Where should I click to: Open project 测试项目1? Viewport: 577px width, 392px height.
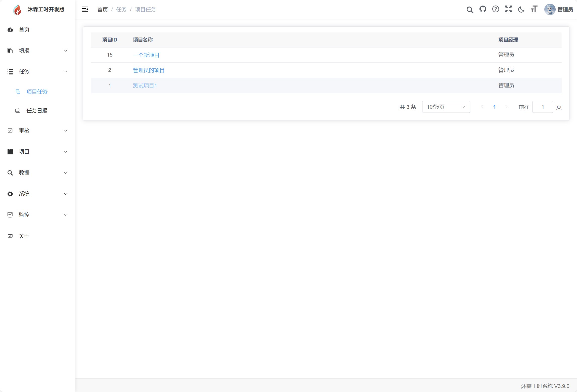(x=145, y=85)
